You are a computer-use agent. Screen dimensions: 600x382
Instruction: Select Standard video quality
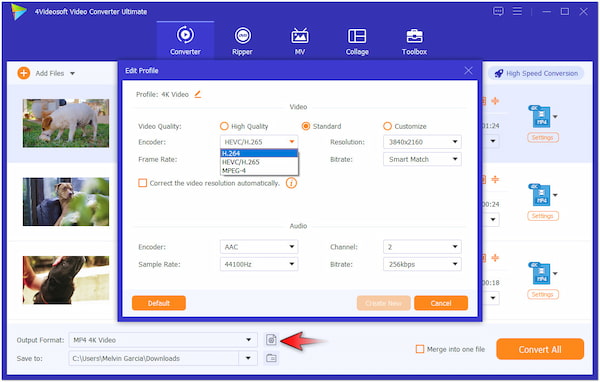point(305,126)
